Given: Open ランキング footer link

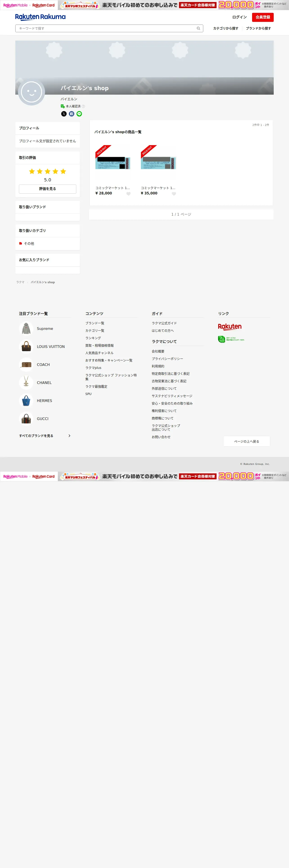Looking at the screenshot, I should coord(93,338).
